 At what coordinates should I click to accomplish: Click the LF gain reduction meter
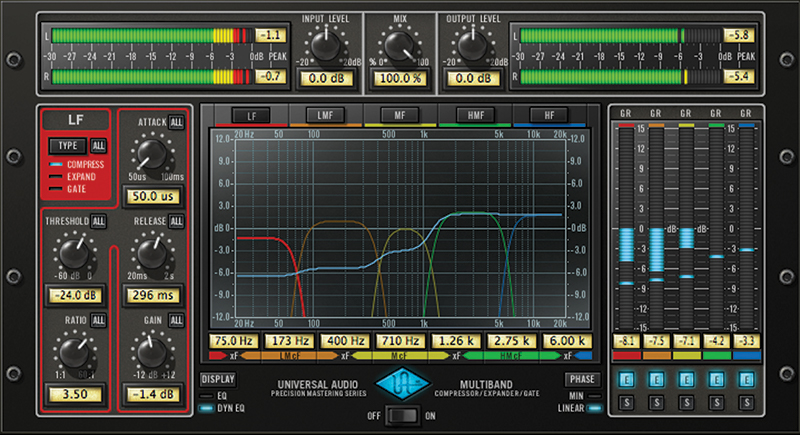coord(626,230)
